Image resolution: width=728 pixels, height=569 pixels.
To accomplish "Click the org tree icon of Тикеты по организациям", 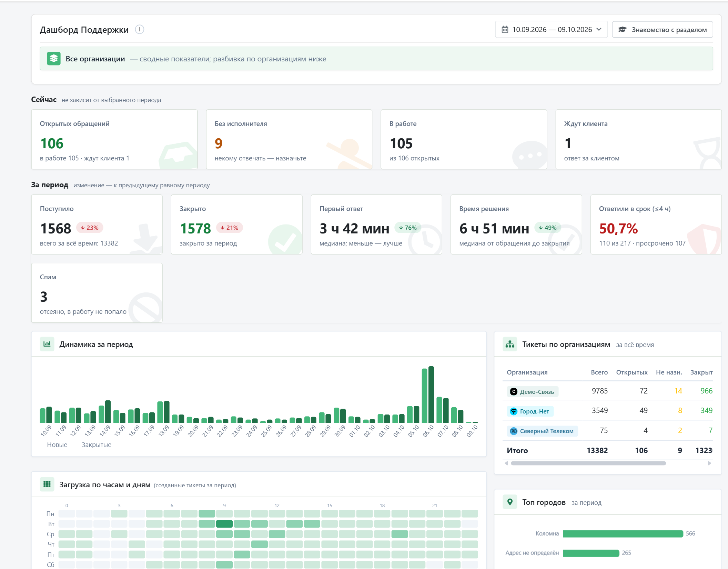I will click(510, 344).
